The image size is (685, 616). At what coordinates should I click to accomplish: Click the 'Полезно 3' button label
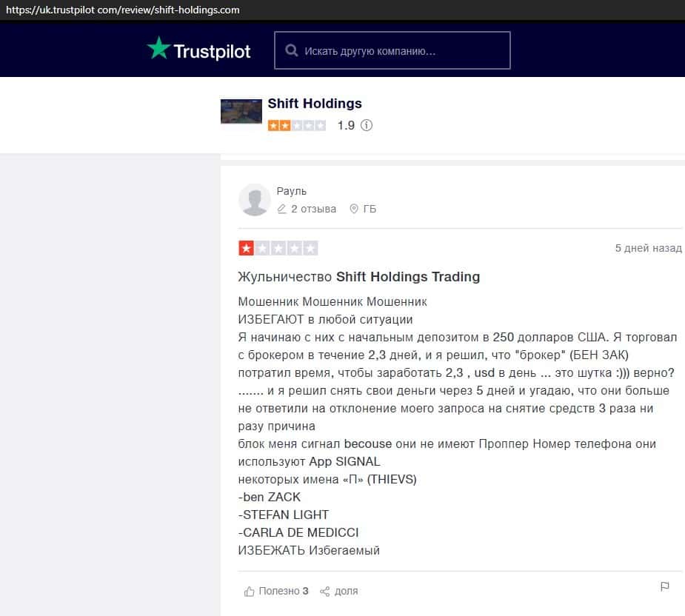pyautogui.click(x=284, y=591)
